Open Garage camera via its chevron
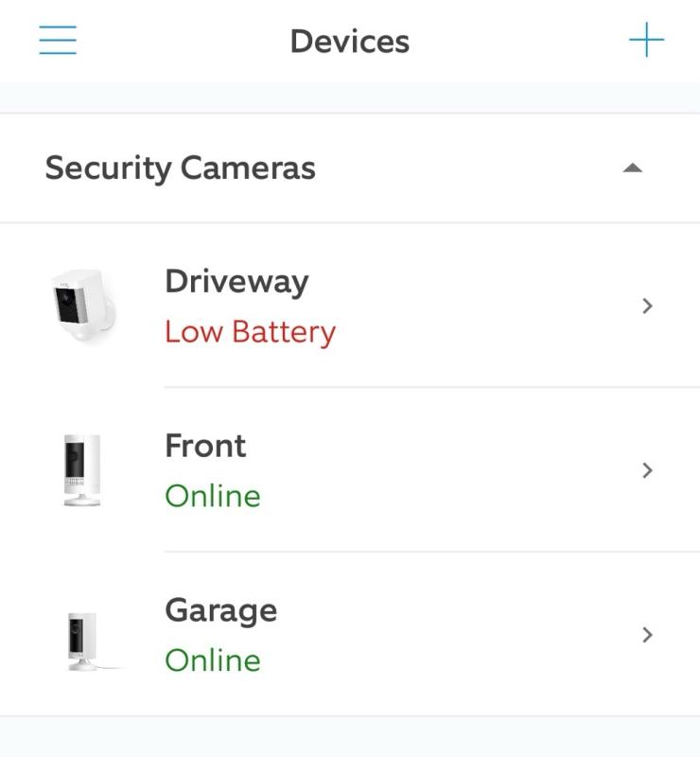This screenshot has width=700, height=757. 647,635
